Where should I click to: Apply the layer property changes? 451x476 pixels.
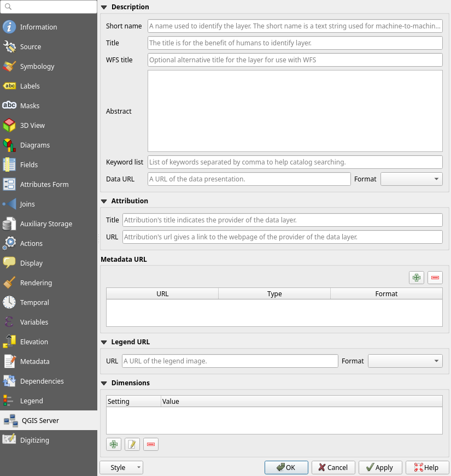(380, 467)
